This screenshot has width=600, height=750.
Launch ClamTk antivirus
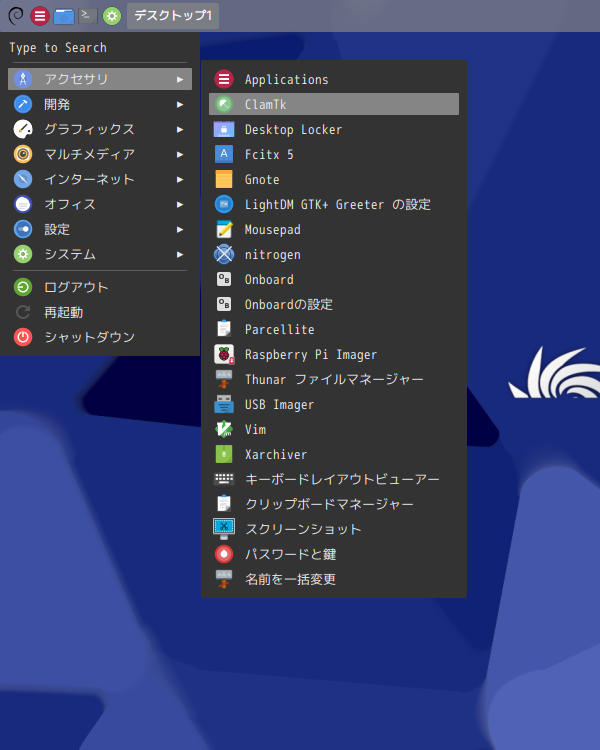pos(334,104)
